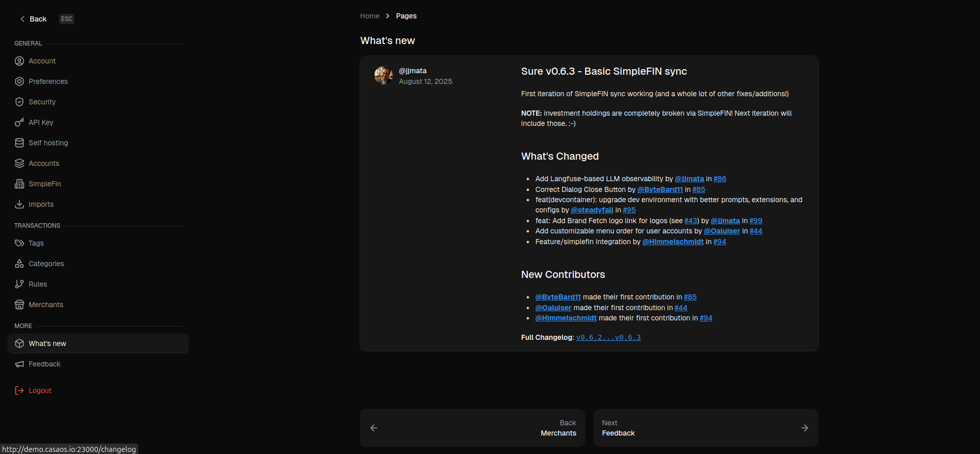Click the Imports download icon
This screenshot has height=454, width=980.
(19, 204)
